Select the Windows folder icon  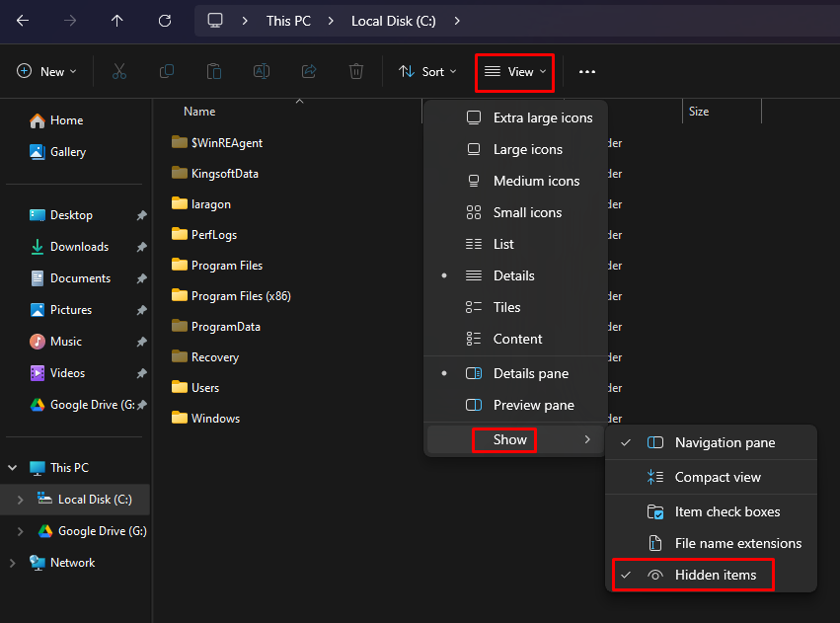click(x=180, y=418)
